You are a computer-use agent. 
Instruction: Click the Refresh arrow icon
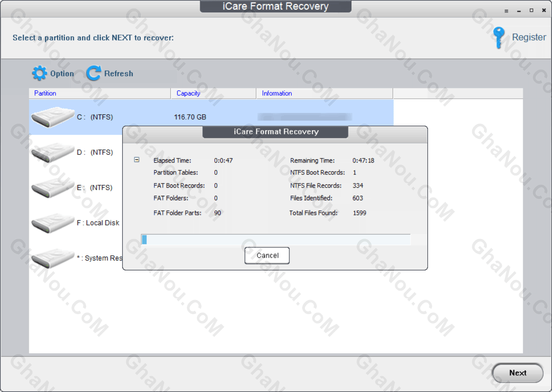click(93, 73)
